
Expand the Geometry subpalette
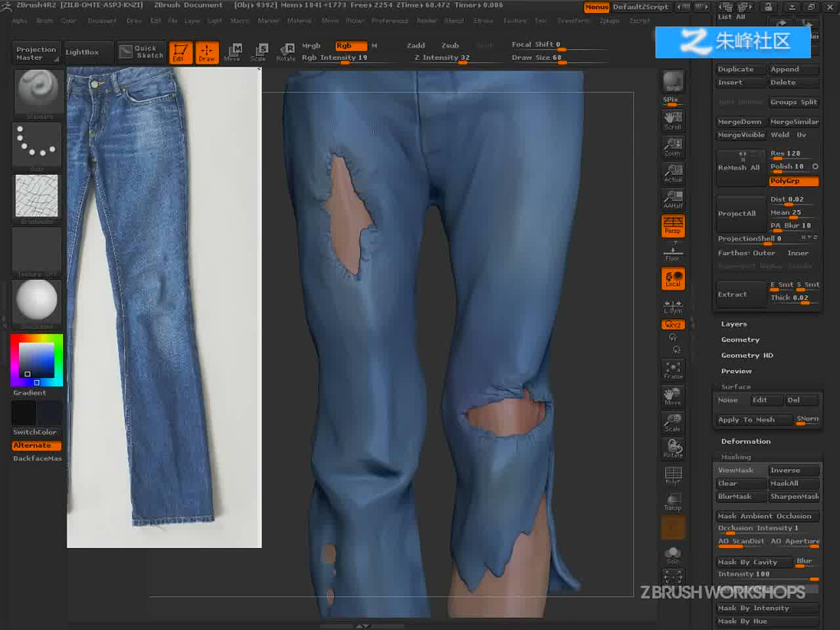click(x=740, y=340)
